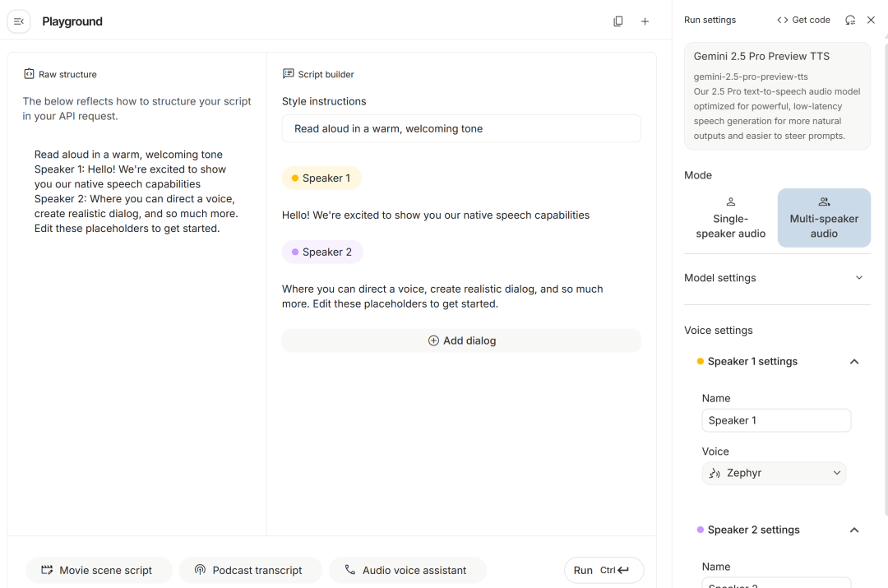Open Get code
888x588 pixels.
803,20
